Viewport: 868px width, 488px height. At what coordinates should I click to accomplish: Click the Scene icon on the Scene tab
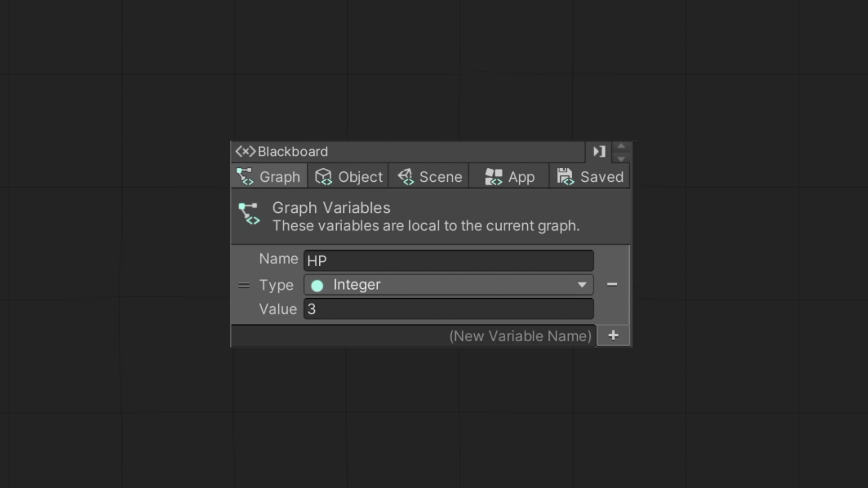(x=406, y=177)
